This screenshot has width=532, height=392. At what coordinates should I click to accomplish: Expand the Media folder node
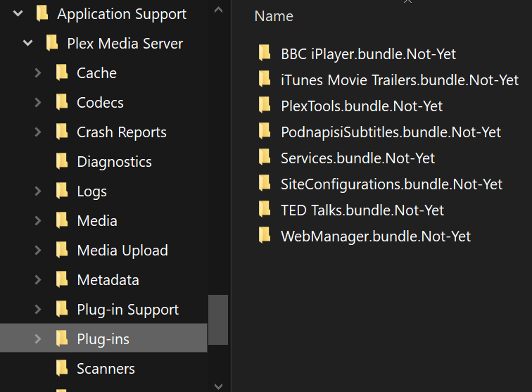coord(38,220)
